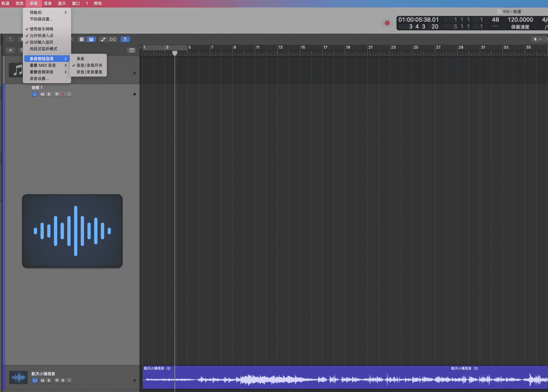This screenshot has width=548, height=392.
Task: Click the 航天小镇混音 track waveform icon
Action: [18, 378]
